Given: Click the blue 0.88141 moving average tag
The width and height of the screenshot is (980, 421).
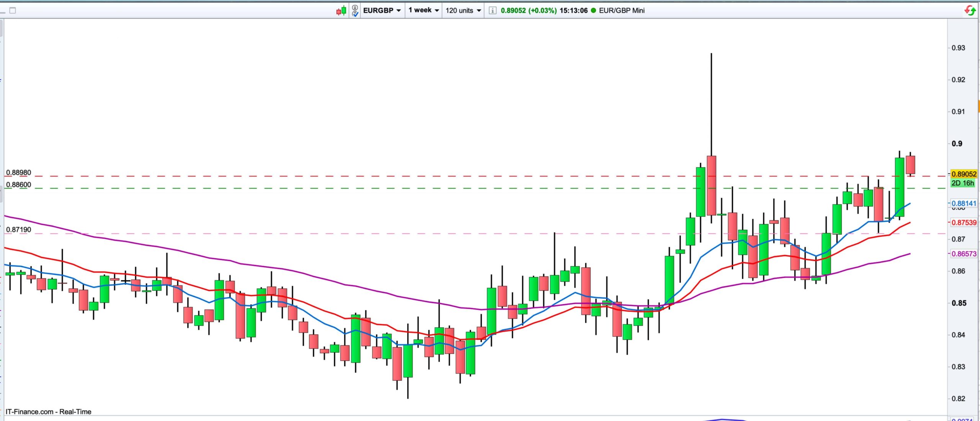Looking at the screenshot, I should (964, 203).
